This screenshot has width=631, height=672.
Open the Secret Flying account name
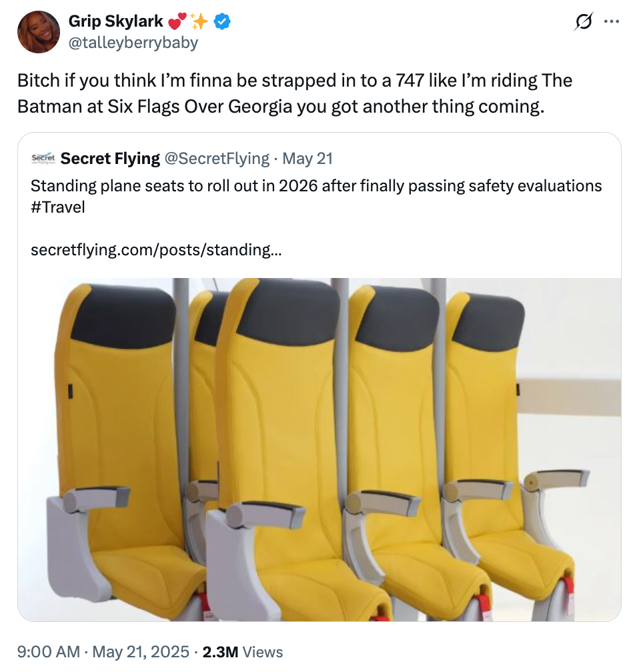110,159
